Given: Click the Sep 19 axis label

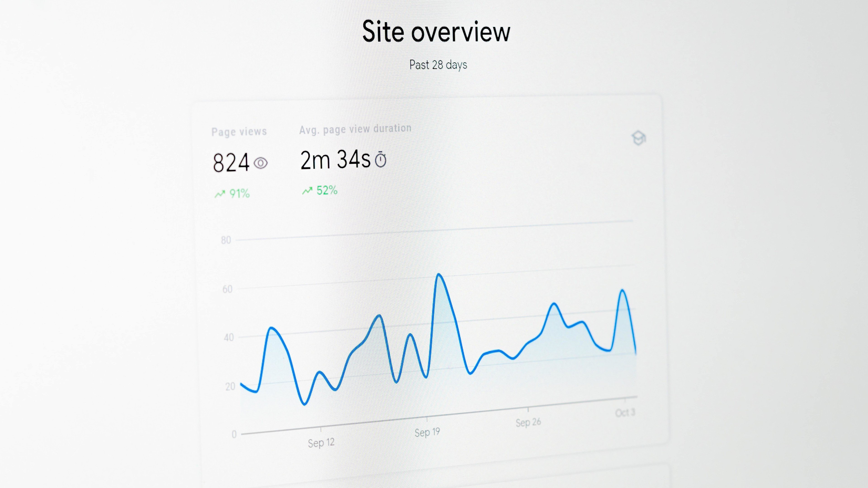Looking at the screenshot, I should 427,432.
